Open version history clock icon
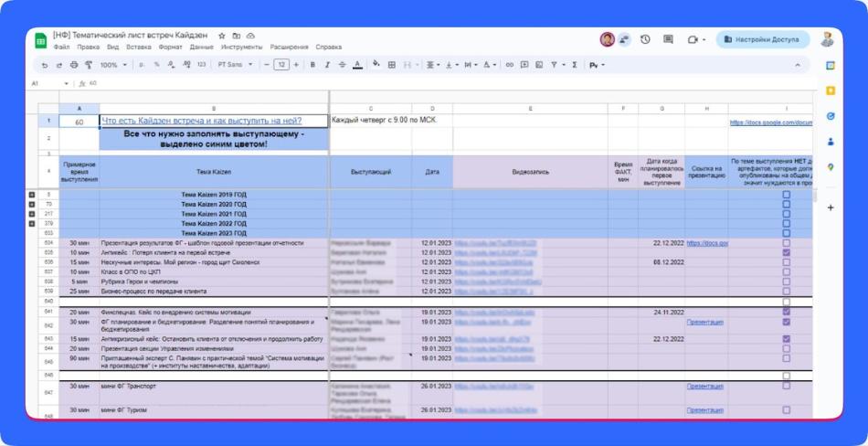The height and width of the screenshot is (446, 868). pos(645,39)
